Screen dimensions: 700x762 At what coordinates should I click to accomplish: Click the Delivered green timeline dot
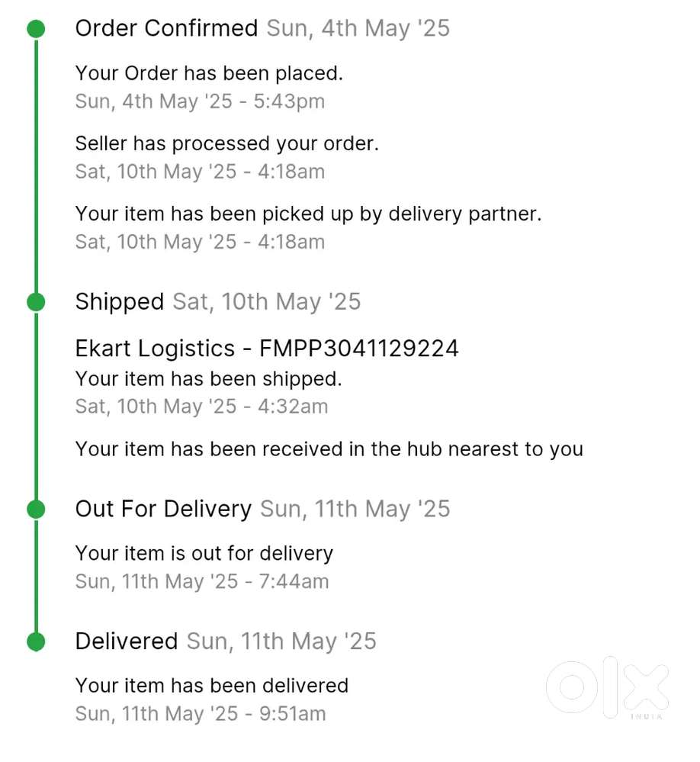click(35, 641)
